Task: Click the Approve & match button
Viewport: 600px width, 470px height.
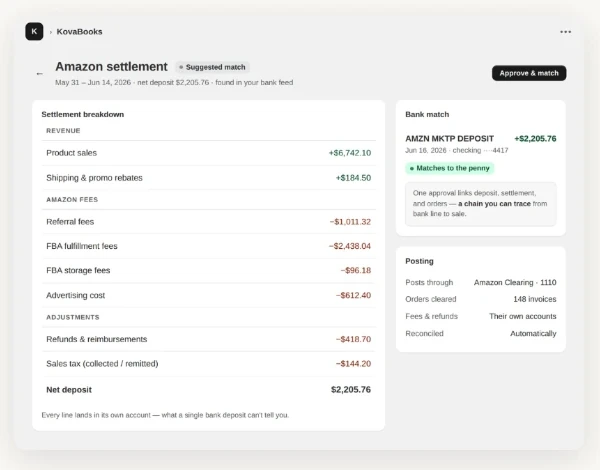Action: [x=529, y=73]
